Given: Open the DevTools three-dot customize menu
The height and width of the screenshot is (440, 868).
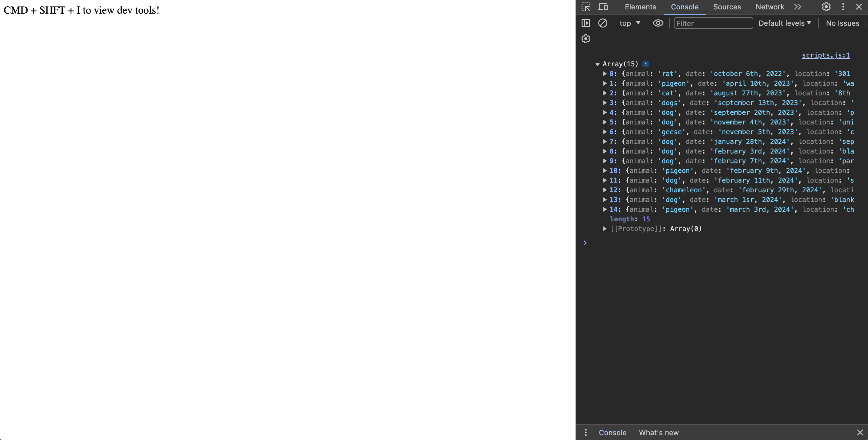Looking at the screenshot, I should [x=843, y=7].
